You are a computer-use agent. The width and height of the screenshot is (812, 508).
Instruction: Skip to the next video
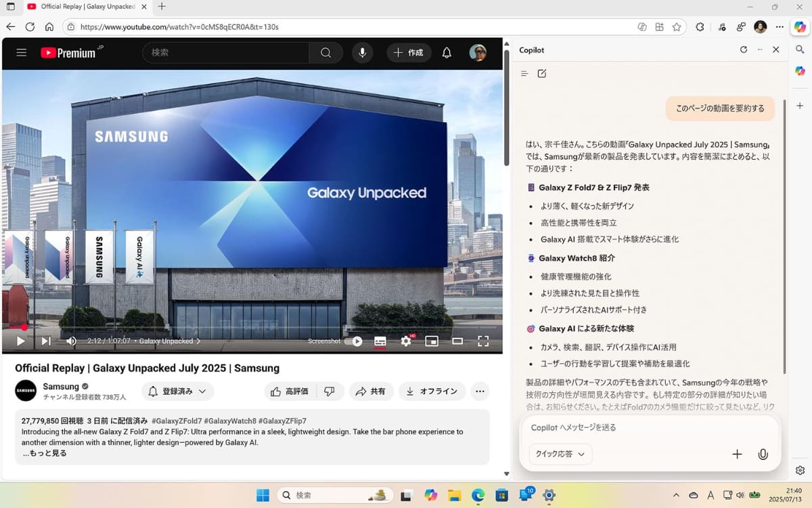click(x=46, y=341)
